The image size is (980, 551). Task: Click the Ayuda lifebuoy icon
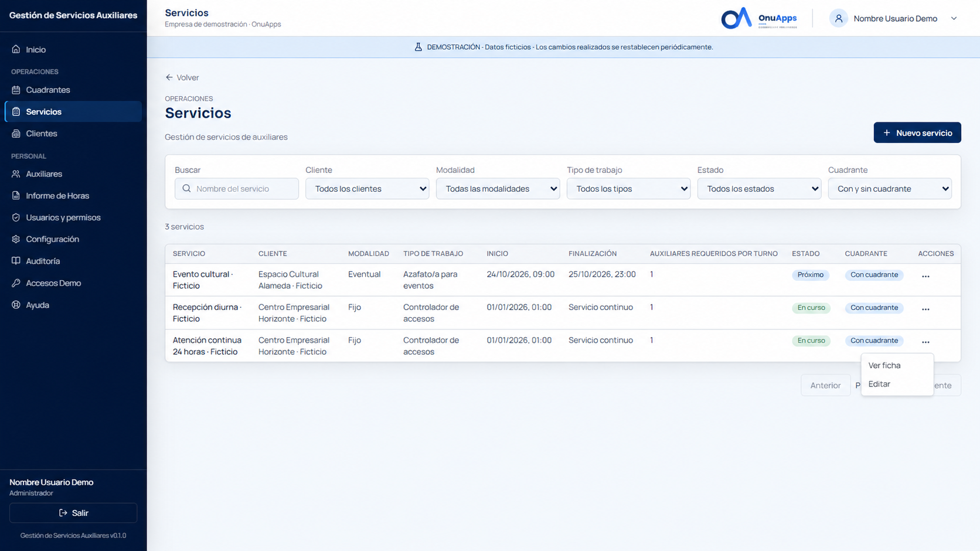pos(16,305)
